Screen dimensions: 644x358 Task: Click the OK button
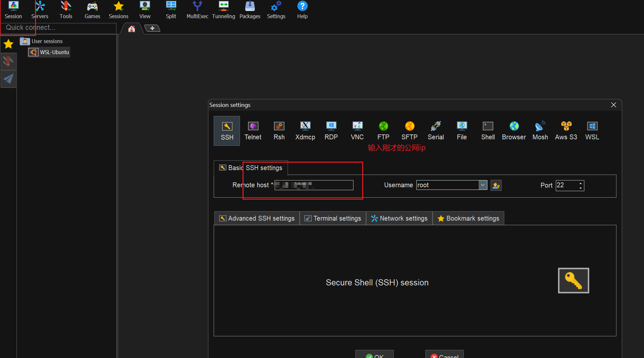pos(375,355)
